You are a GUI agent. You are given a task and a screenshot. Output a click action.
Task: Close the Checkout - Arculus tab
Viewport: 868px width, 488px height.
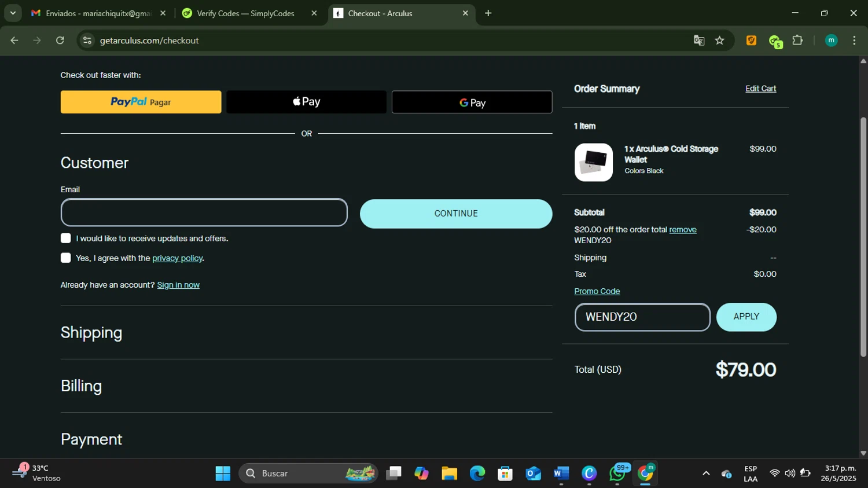465,13
